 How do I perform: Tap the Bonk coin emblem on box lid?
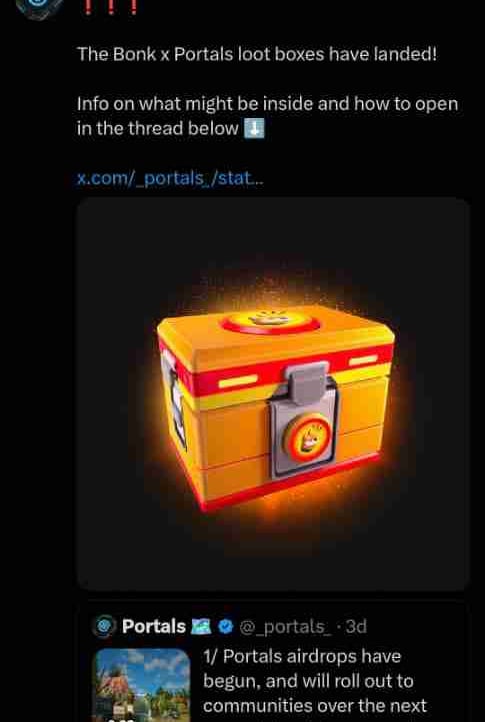271,321
